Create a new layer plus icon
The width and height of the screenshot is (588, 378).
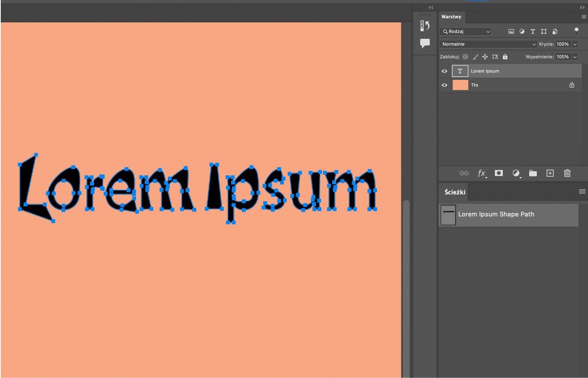pyautogui.click(x=550, y=173)
